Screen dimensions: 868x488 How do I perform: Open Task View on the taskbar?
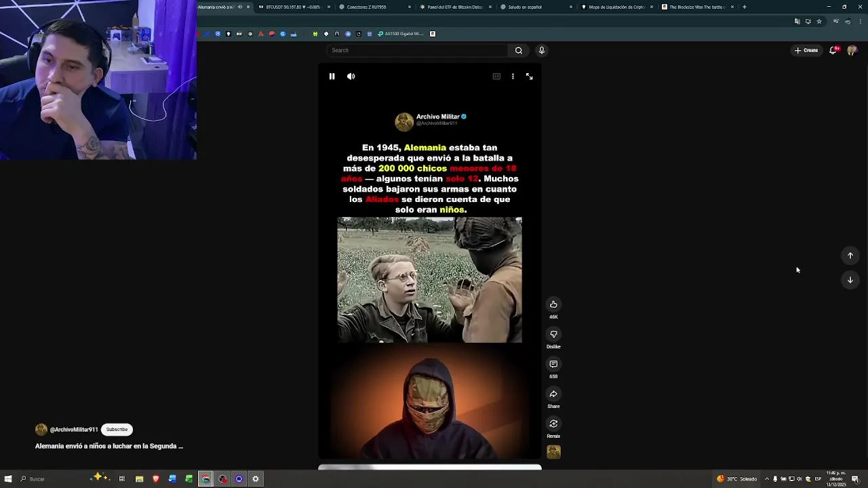[122, 479]
